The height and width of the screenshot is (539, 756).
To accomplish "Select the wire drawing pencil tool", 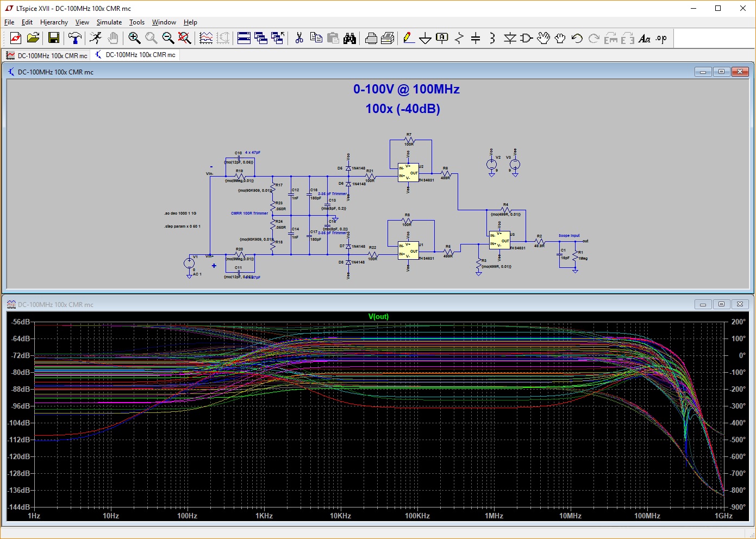I will click(408, 38).
